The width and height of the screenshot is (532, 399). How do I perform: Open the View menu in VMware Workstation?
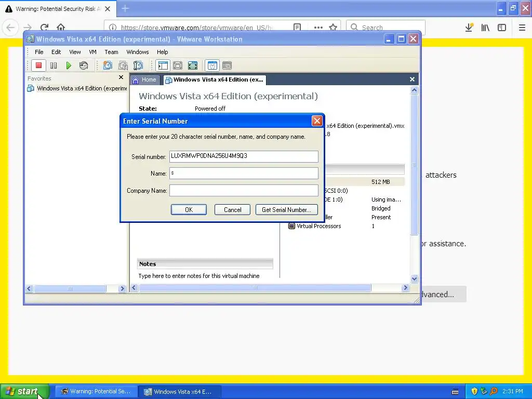[x=75, y=52]
